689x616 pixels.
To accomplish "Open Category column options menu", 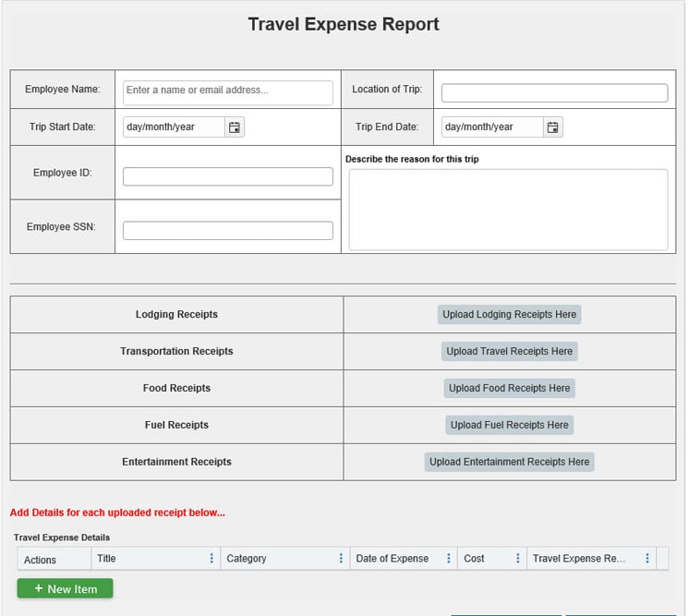I will click(x=341, y=559).
